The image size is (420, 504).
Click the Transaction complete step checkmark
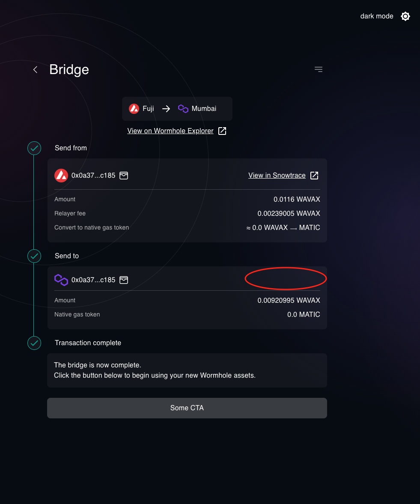tap(34, 343)
